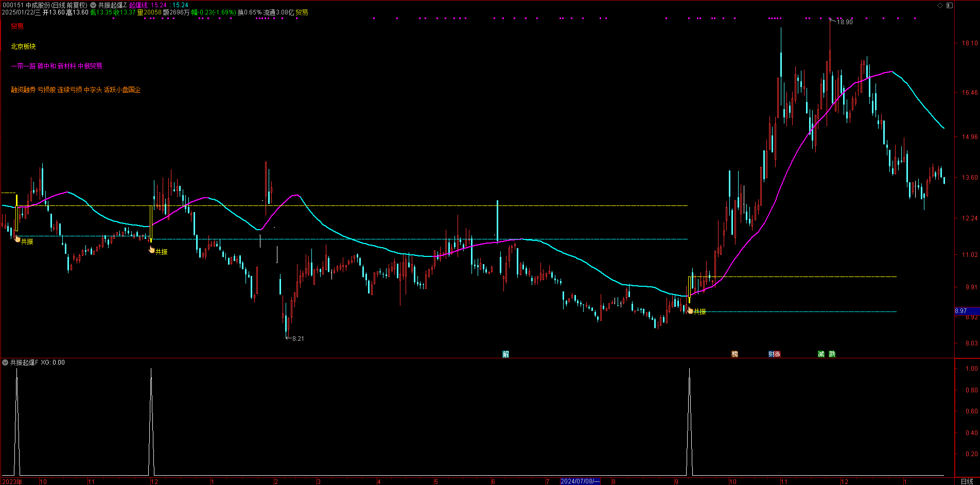Click the 减 event marker on the chart
980x485 pixels.
[x=821, y=354]
